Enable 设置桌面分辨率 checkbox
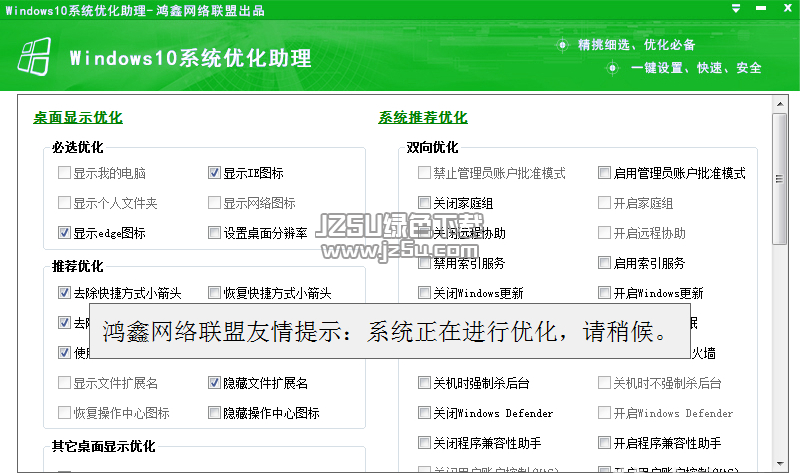The width and height of the screenshot is (800, 473). click(x=214, y=233)
